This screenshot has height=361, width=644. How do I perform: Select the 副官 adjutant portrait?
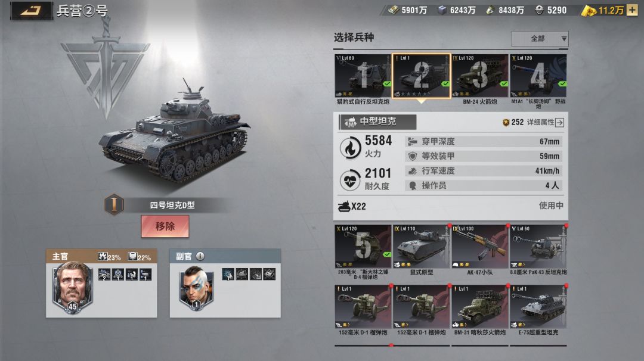coord(196,288)
